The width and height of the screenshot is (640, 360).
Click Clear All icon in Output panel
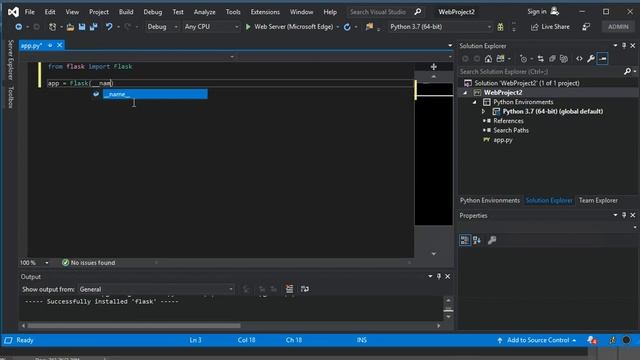coord(289,289)
